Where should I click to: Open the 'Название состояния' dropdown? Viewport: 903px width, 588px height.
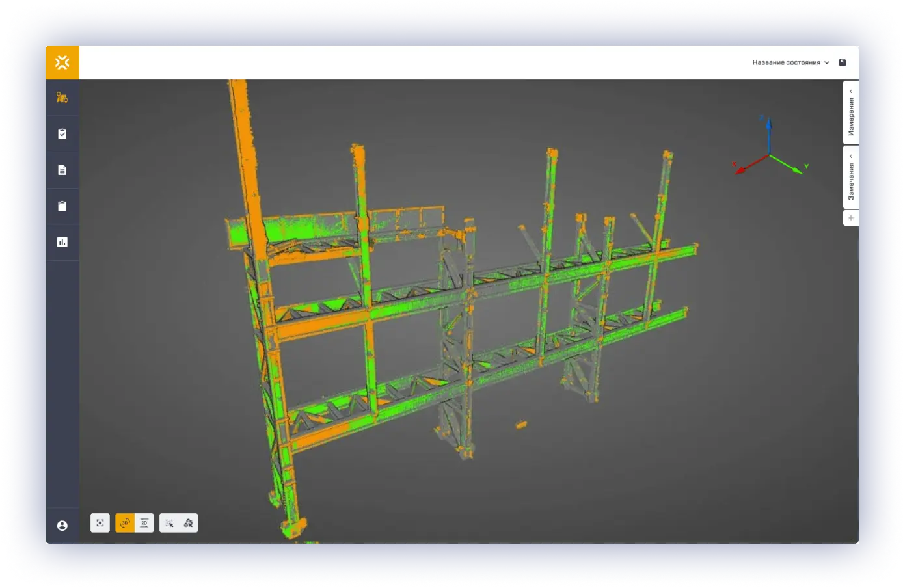[790, 63]
